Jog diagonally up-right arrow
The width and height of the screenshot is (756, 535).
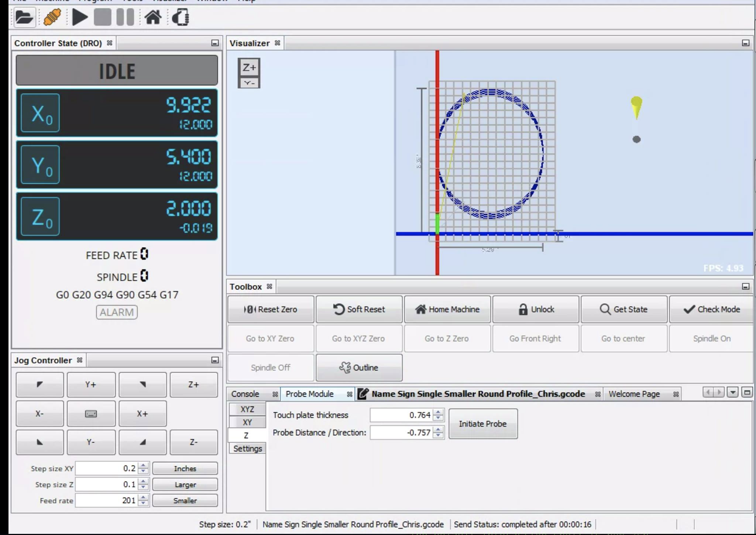[142, 384]
